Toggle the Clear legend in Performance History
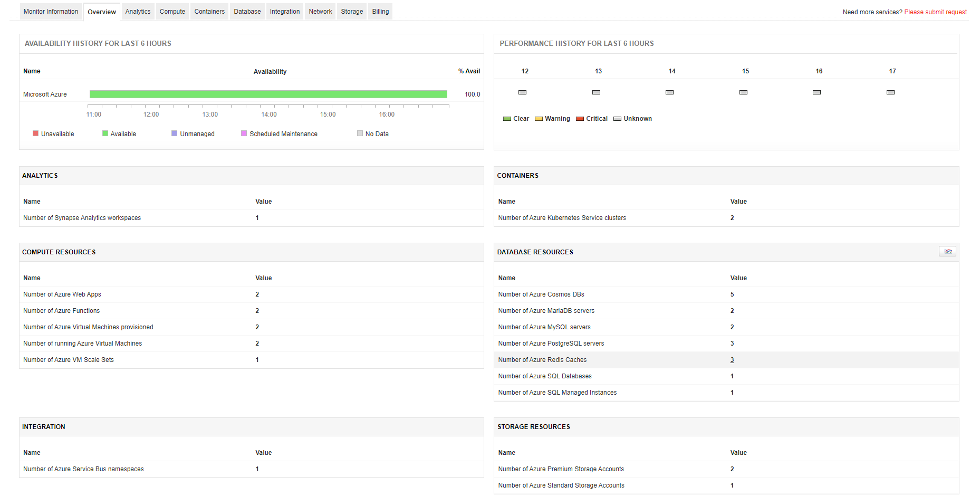980x496 pixels. tap(506, 119)
